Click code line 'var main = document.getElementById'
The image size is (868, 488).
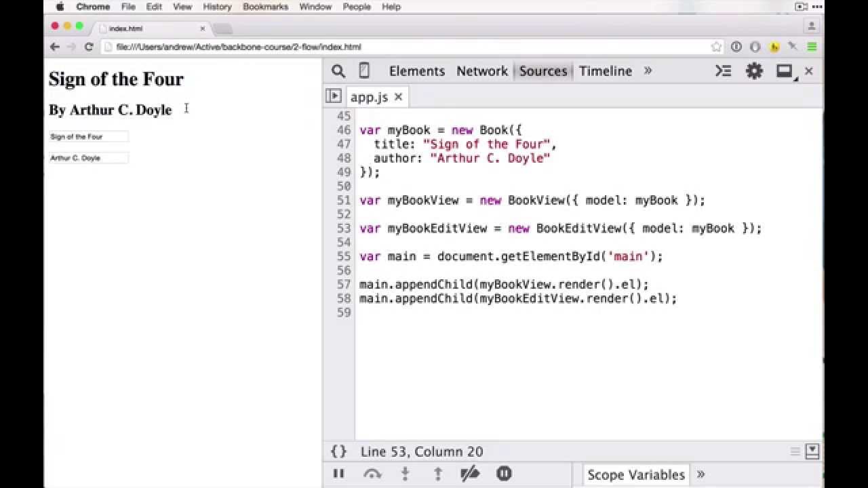511,256
